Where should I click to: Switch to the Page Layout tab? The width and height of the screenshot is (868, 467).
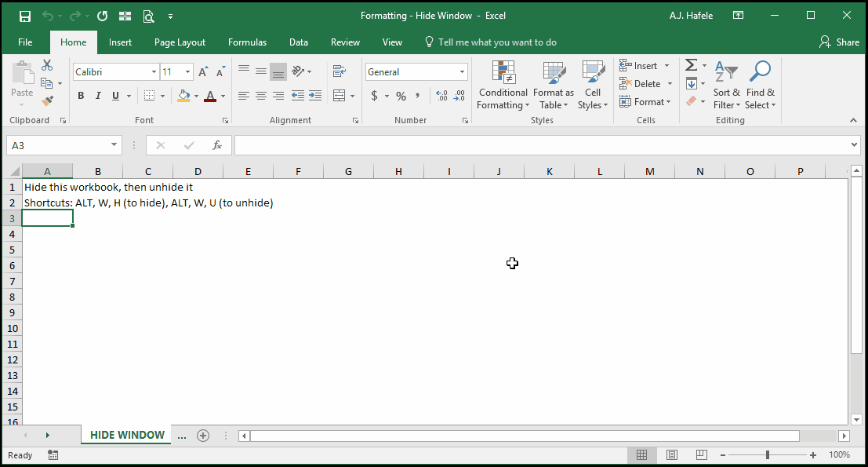click(180, 42)
